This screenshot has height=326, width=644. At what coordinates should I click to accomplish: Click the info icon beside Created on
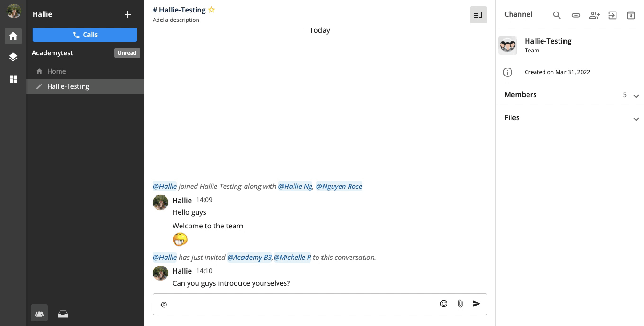point(508,72)
